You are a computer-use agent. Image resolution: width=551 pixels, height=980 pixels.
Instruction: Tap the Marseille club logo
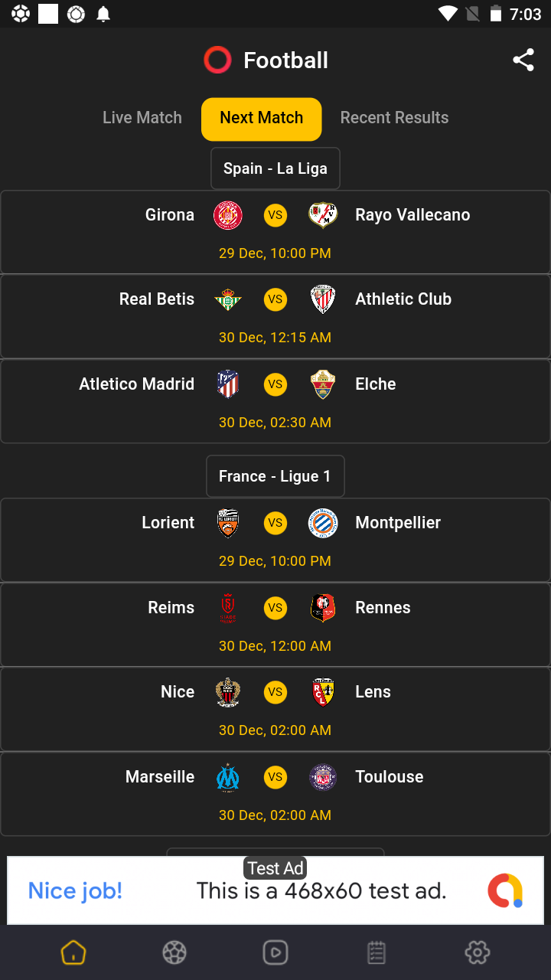(228, 777)
